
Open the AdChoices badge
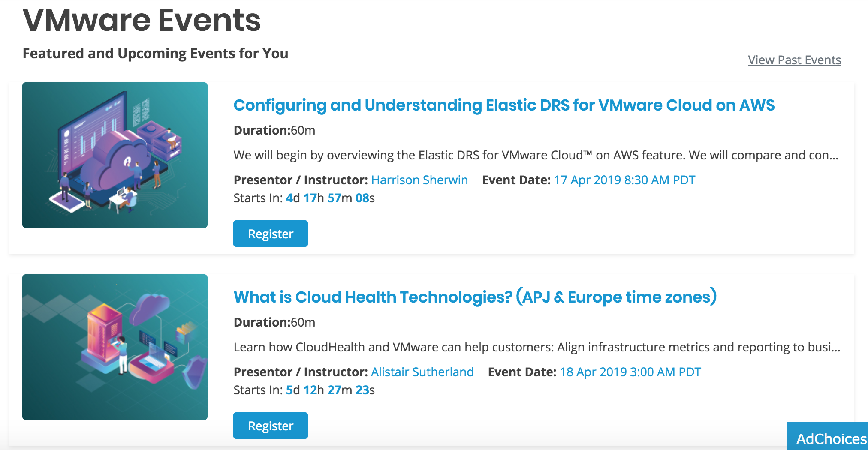830,438
